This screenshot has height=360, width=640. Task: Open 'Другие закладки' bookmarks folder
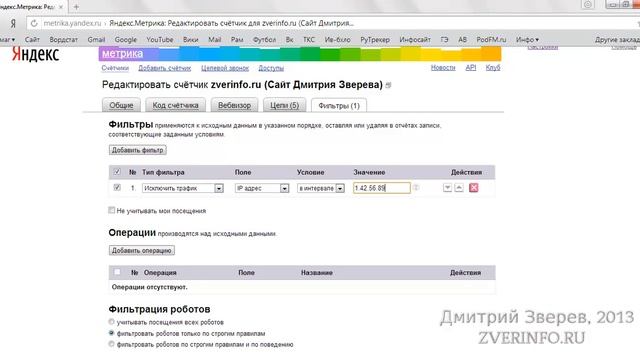617,40
